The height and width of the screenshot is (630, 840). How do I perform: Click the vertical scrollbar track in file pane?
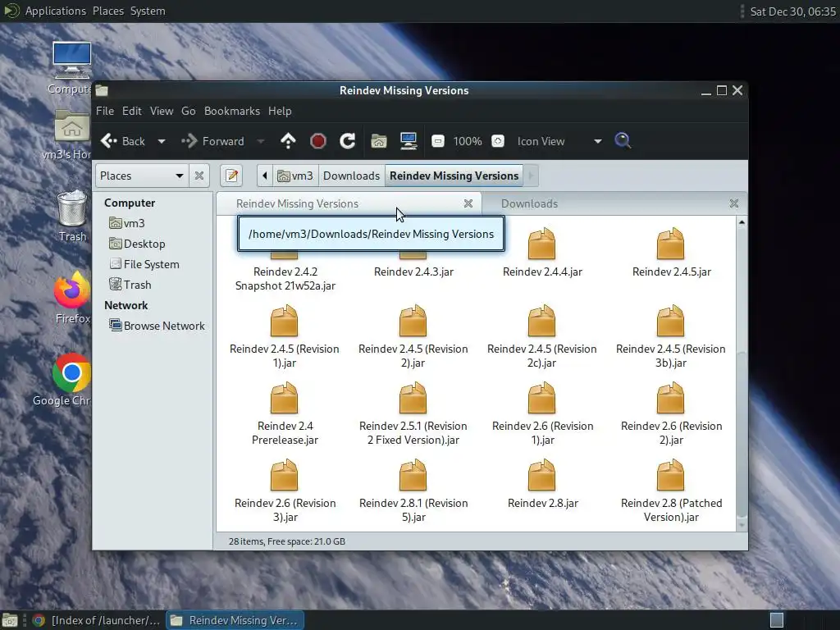pyautogui.click(x=742, y=290)
